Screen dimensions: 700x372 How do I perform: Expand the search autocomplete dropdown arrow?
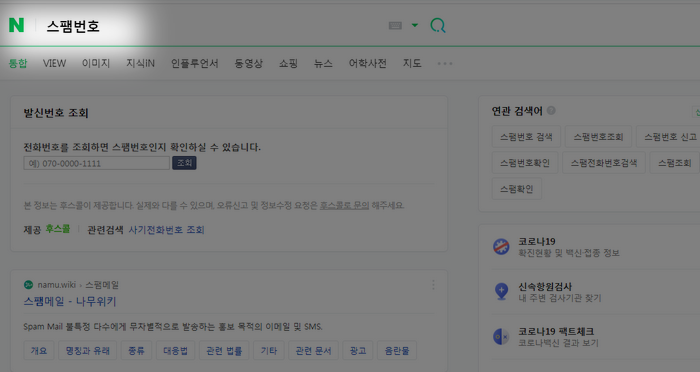(x=415, y=25)
